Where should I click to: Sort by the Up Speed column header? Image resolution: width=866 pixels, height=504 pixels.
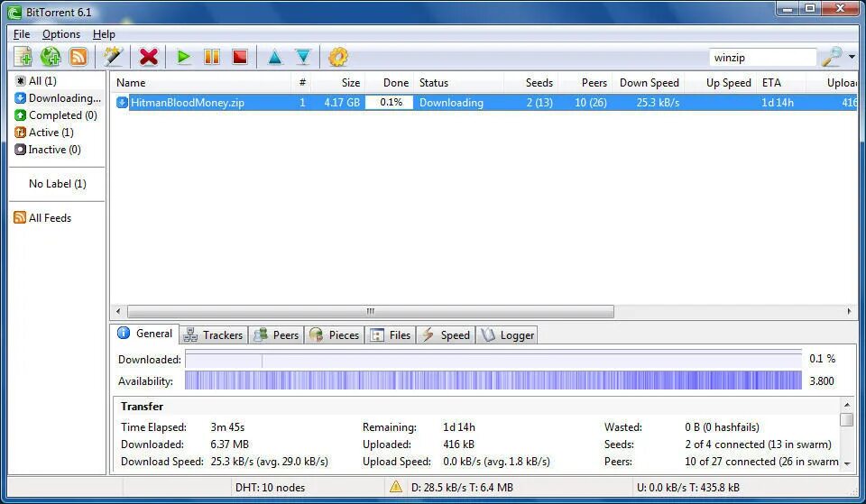coord(721,83)
